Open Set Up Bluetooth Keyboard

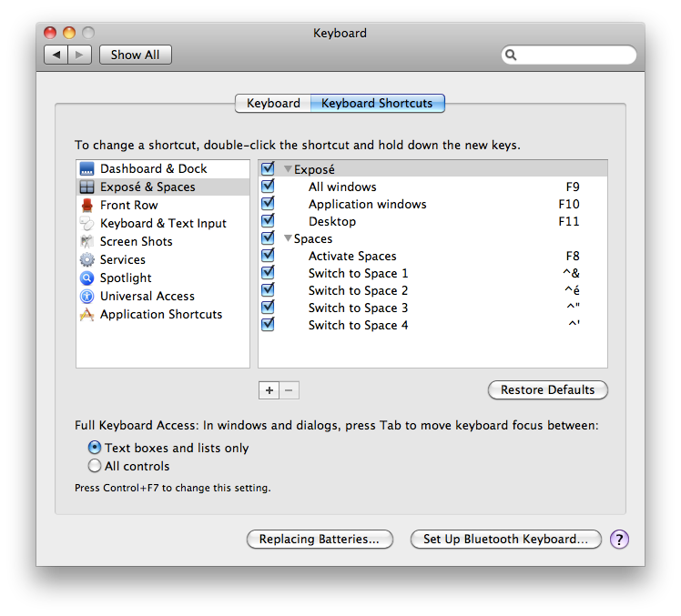coord(505,540)
